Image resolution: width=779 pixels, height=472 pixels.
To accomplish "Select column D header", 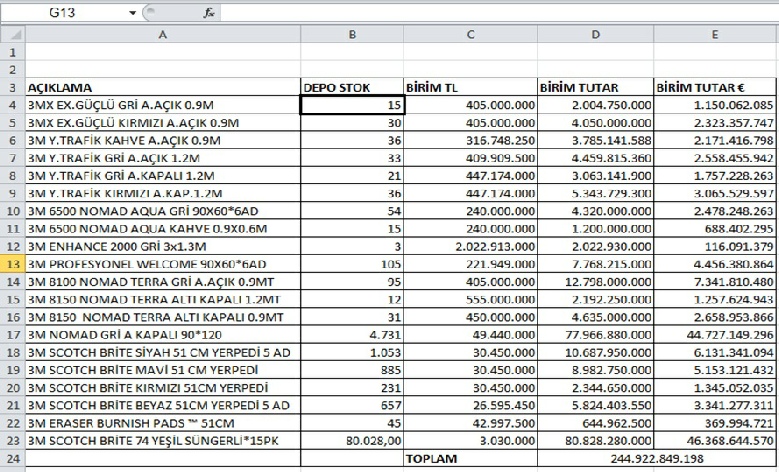I will [x=596, y=35].
